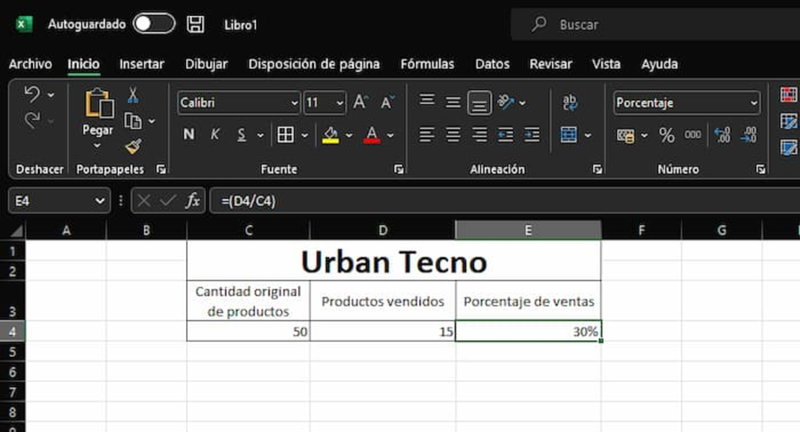Open the Datos tab
The image size is (800, 432).
coord(492,64)
